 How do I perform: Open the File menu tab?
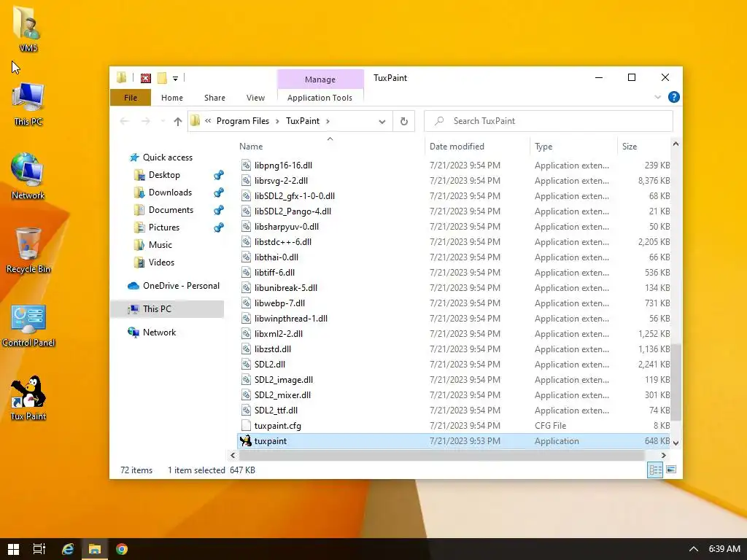(x=131, y=98)
